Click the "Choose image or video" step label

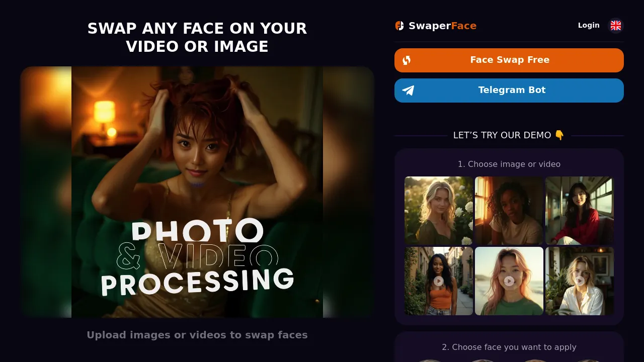[509, 164]
